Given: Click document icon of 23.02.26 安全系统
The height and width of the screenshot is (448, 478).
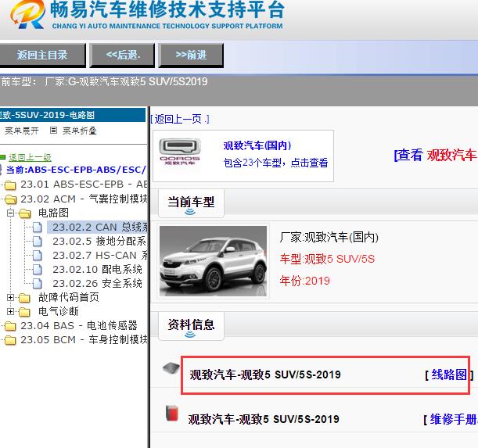Looking at the screenshot, I should (38, 283).
